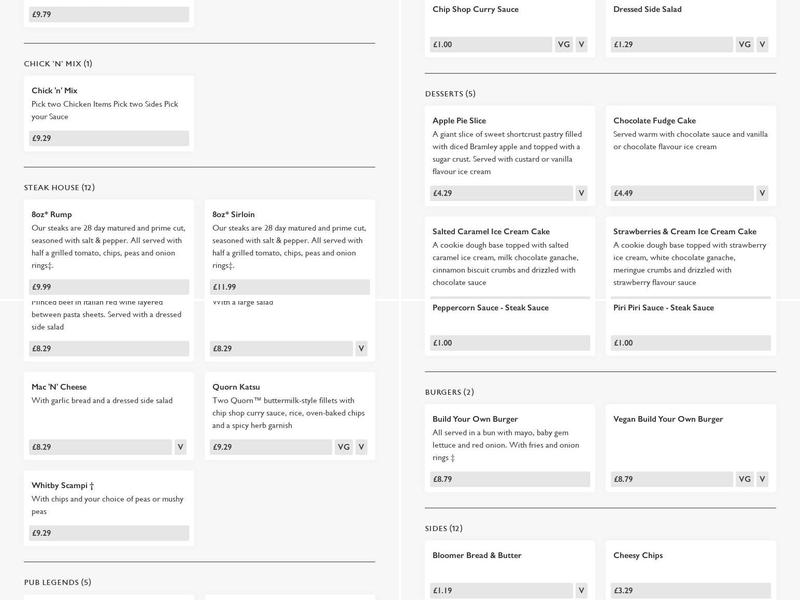Screen dimensions: 800x600
Task: Collapse the Desserts (5) section header
Action: (450, 94)
